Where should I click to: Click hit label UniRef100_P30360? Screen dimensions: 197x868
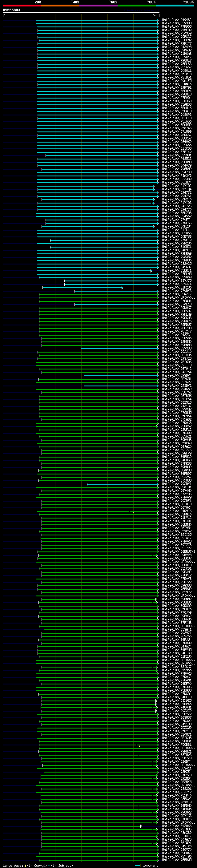pyautogui.click(x=177, y=101)
